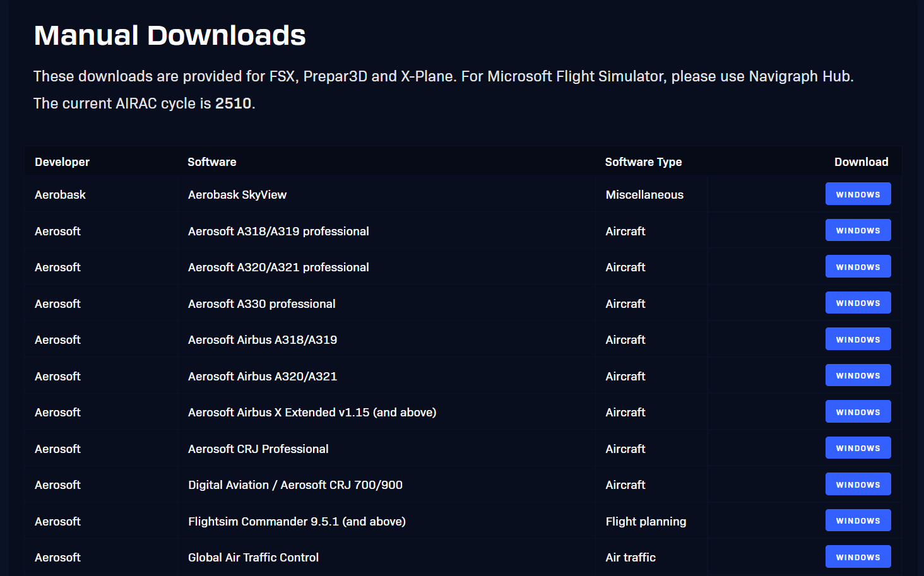Get Aerosoft CRJ Professional Windows download
Image resolution: width=924 pixels, height=576 pixels.
[858, 448]
